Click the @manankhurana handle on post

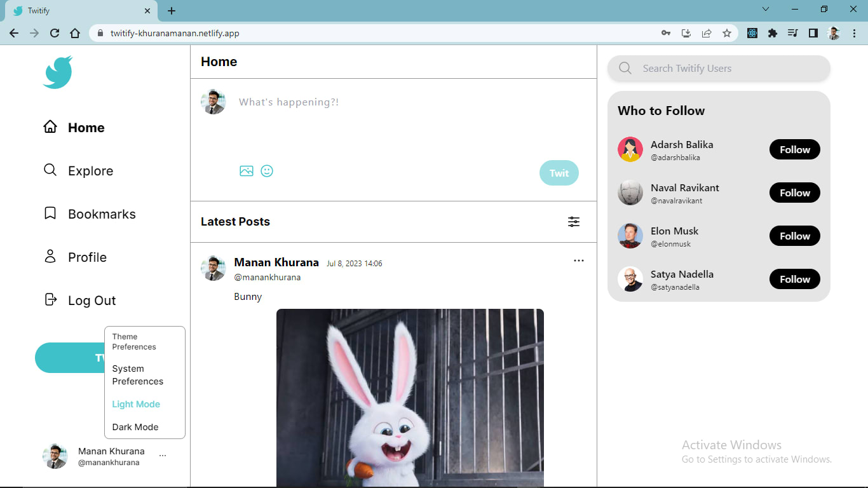(268, 278)
